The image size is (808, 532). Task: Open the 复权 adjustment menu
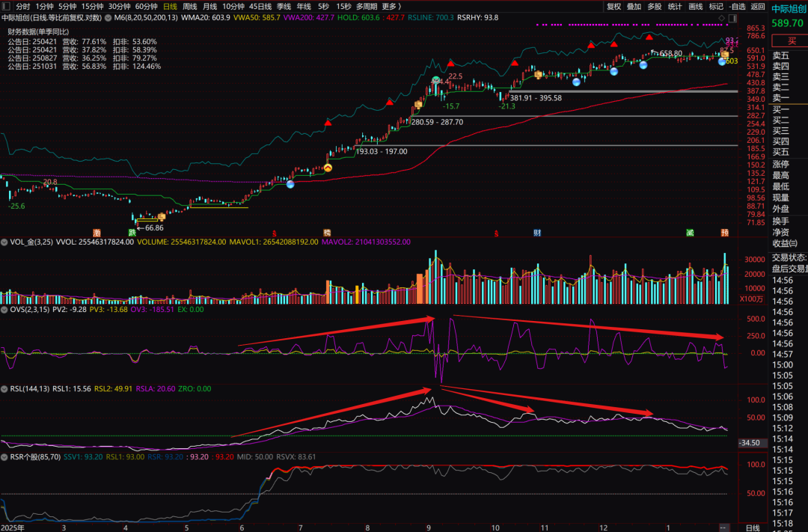[x=613, y=7]
